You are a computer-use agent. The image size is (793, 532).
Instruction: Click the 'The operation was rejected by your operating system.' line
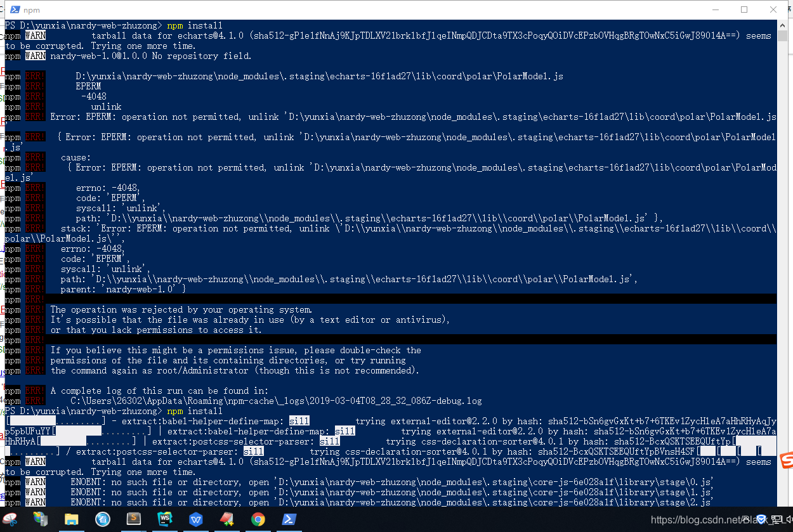pos(181,309)
